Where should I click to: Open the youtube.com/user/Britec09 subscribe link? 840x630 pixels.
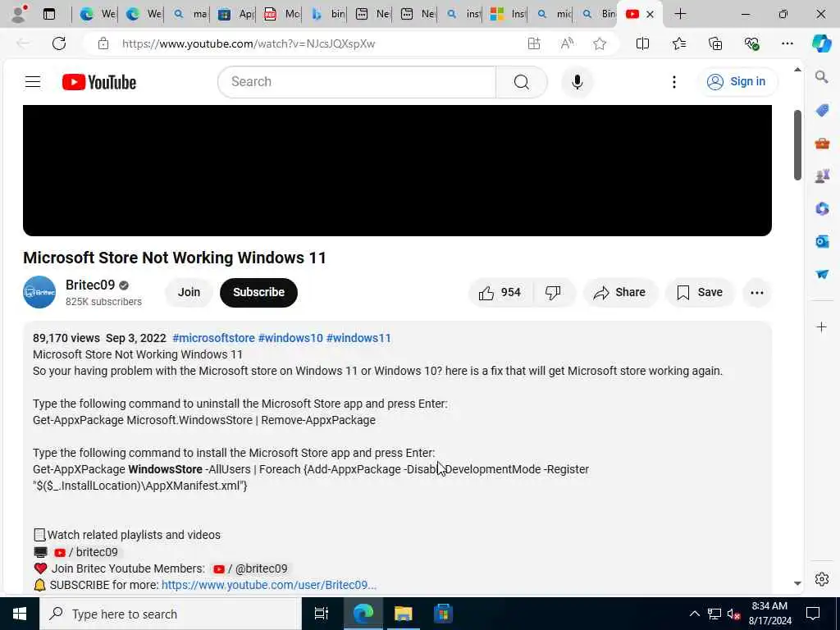pos(269,585)
